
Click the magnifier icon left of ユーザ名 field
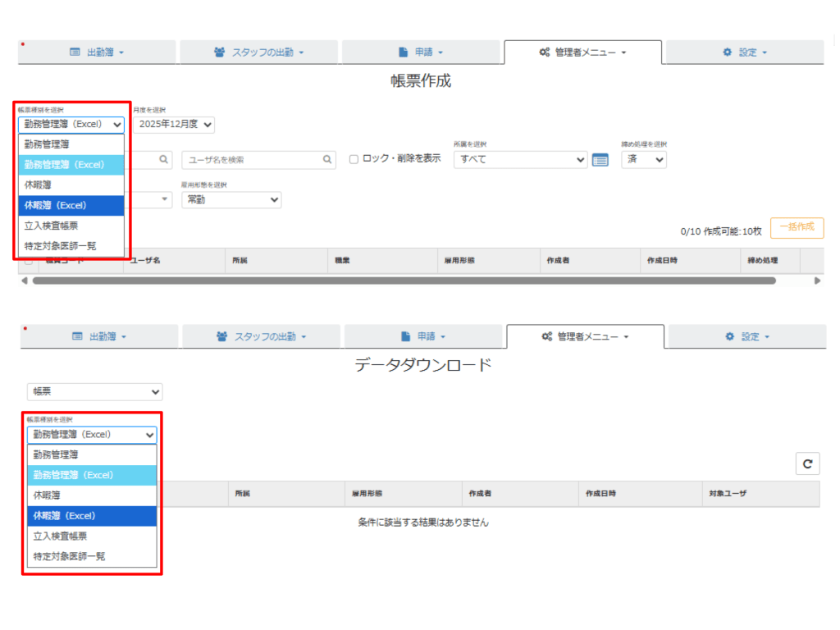tap(164, 160)
